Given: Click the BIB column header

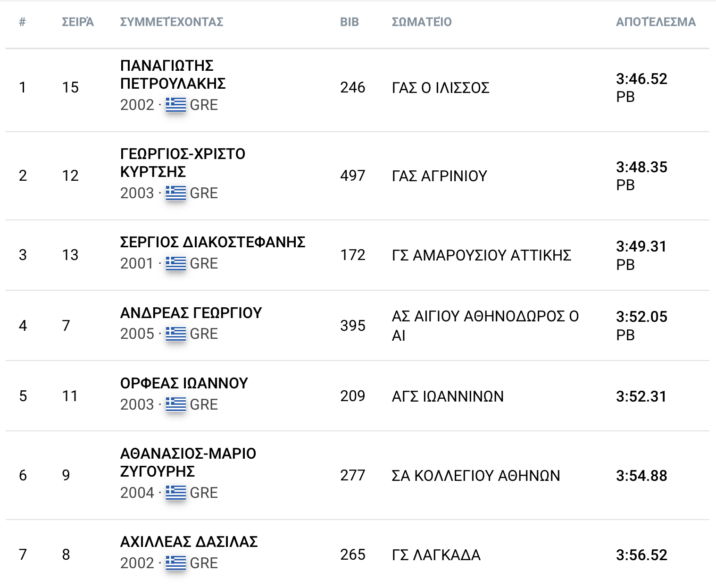Looking at the screenshot, I should tap(350, 22).
